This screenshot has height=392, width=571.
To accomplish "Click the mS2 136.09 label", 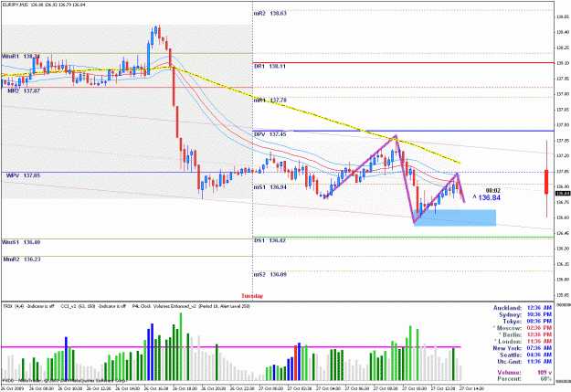I will 270,275.
